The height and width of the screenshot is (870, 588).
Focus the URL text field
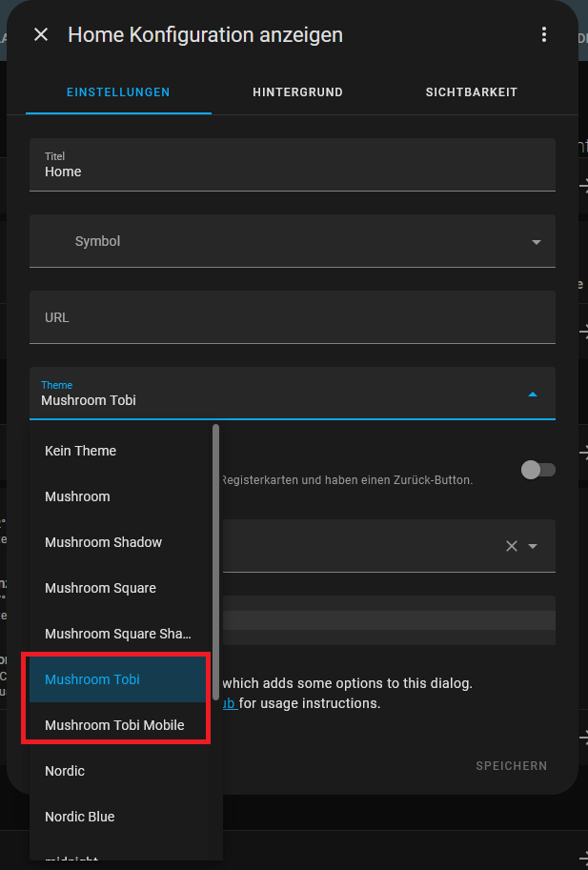click(292, 317)
